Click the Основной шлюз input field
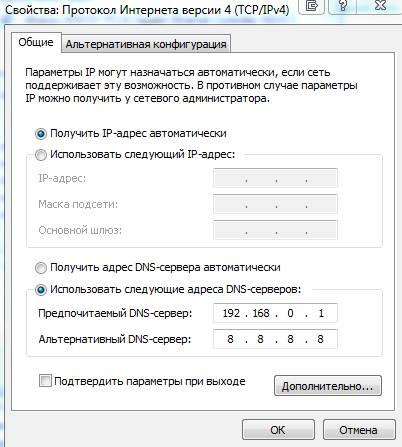402x447 pixels. click(275, 230)
